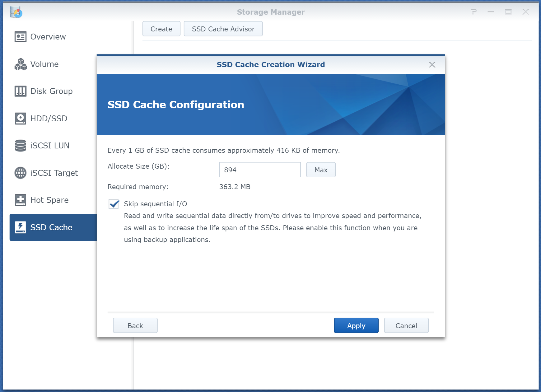541x392 pixels.
Task: Maximize the Storage Manager window
Action: [508, 12]
